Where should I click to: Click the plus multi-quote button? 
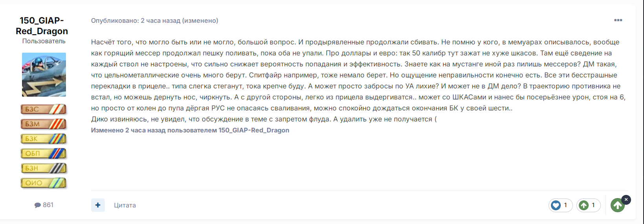tap(98, 205)
